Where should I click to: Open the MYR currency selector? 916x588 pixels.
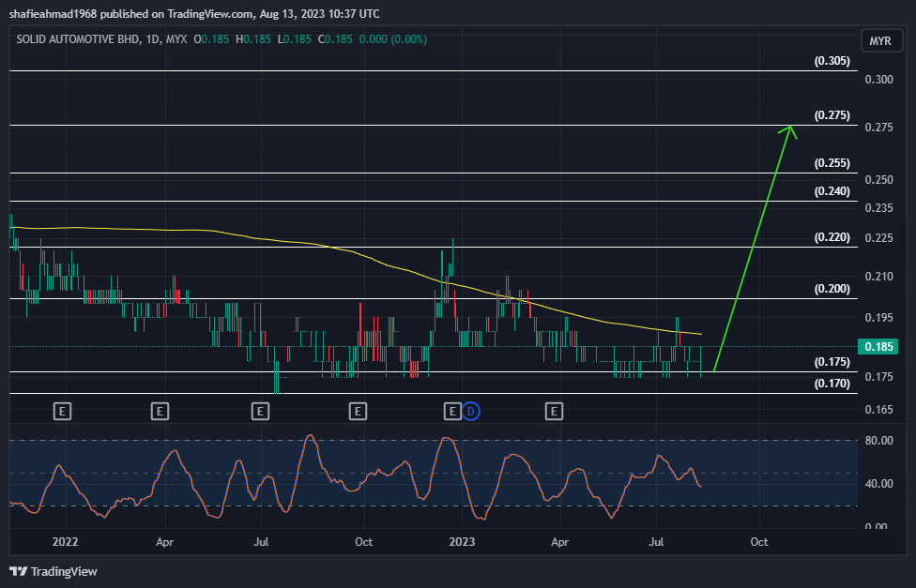pos(880,41)
